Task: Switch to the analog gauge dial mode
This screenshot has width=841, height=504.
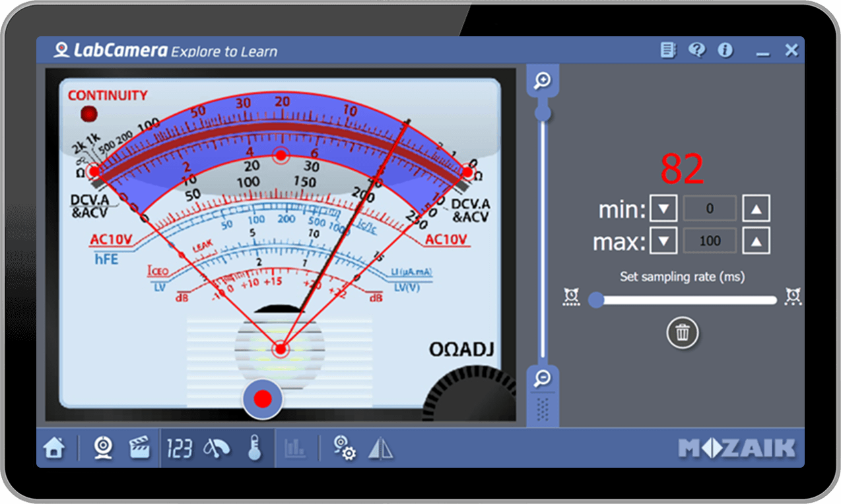Action: point(217,448)
